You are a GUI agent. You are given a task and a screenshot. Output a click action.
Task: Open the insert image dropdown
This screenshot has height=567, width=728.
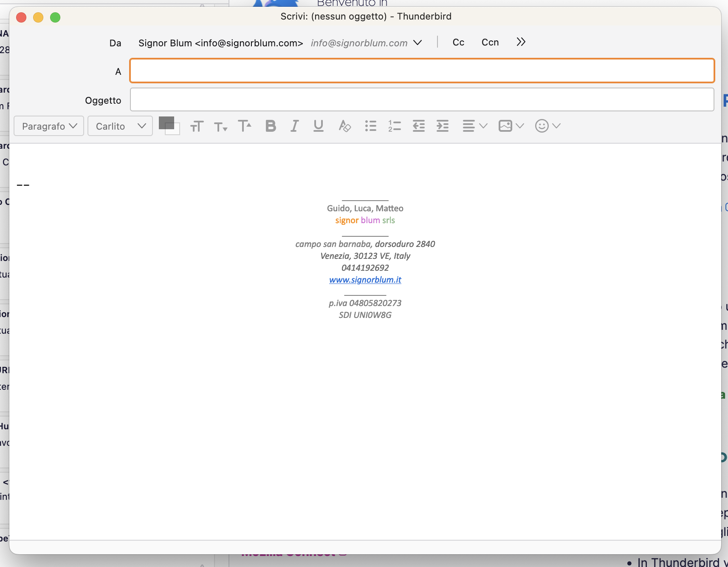coord(511,126)
